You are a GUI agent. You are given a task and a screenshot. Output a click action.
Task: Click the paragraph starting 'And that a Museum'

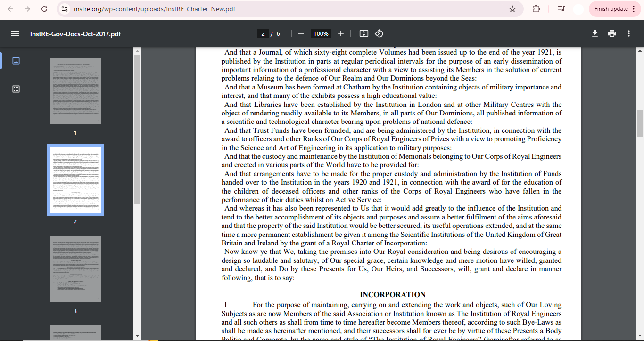[x=392, y=91]
